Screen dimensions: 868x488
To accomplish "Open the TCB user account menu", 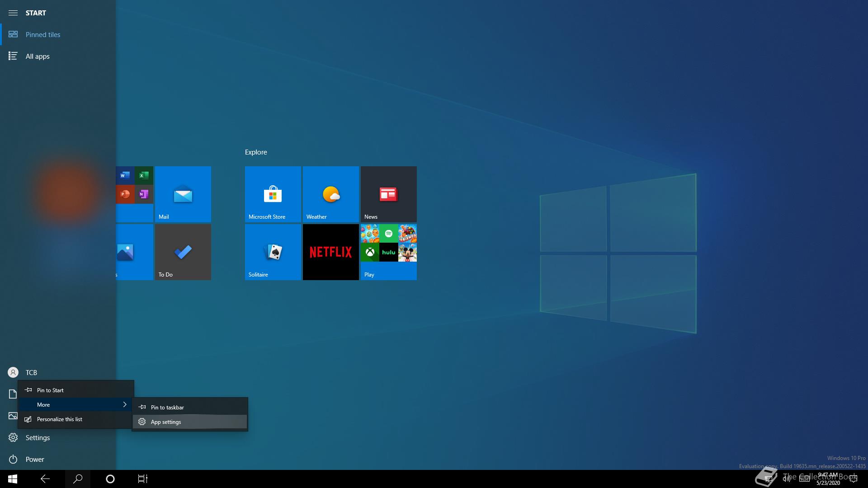I will coord(58,372).
